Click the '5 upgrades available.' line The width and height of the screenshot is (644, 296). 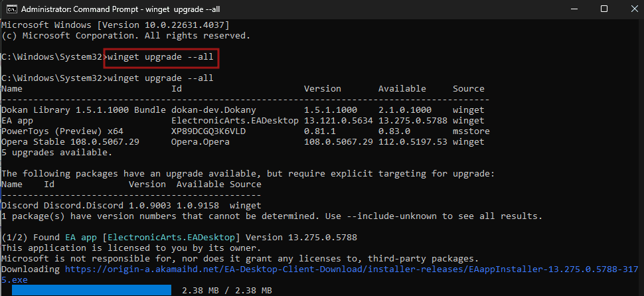[56, 153]
